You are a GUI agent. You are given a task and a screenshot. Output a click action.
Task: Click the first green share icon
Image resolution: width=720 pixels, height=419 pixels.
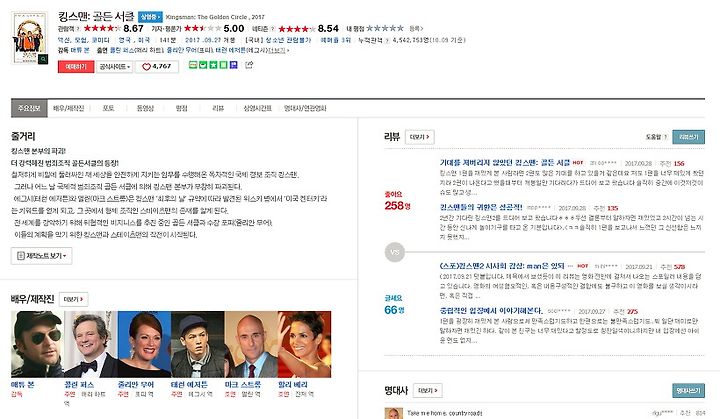[193, 65]
